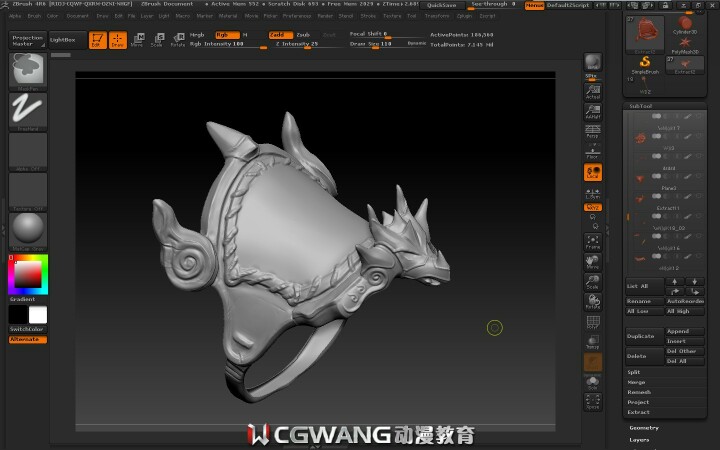Viewport: 720px width, 450px height.
Task: Click the Frame view icon
Action: point(593,242)
